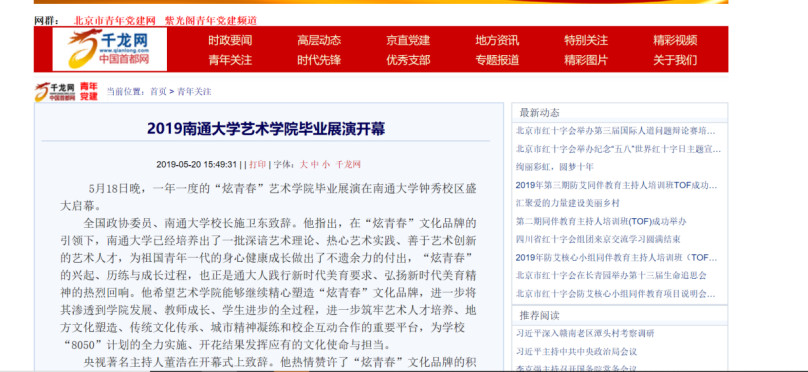Go to 精彩图片 section
This screenshot has height=372, width=808.
click(x=586, y=60)
